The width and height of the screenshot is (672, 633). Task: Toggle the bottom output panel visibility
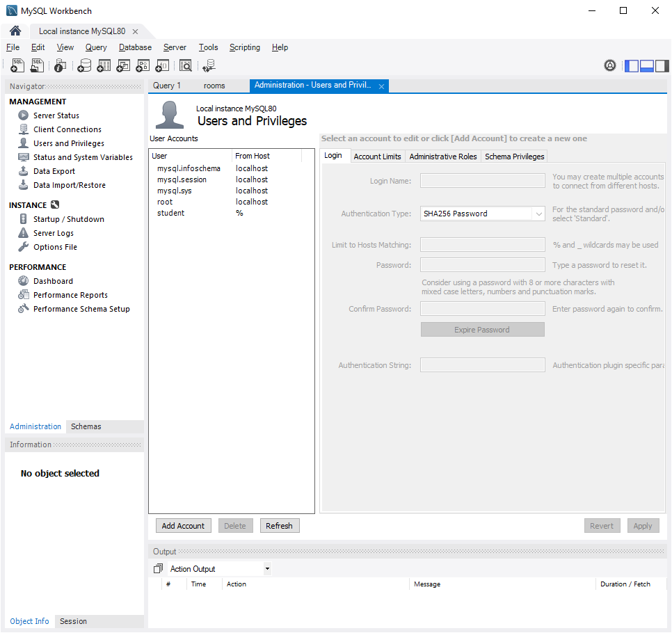647,65
